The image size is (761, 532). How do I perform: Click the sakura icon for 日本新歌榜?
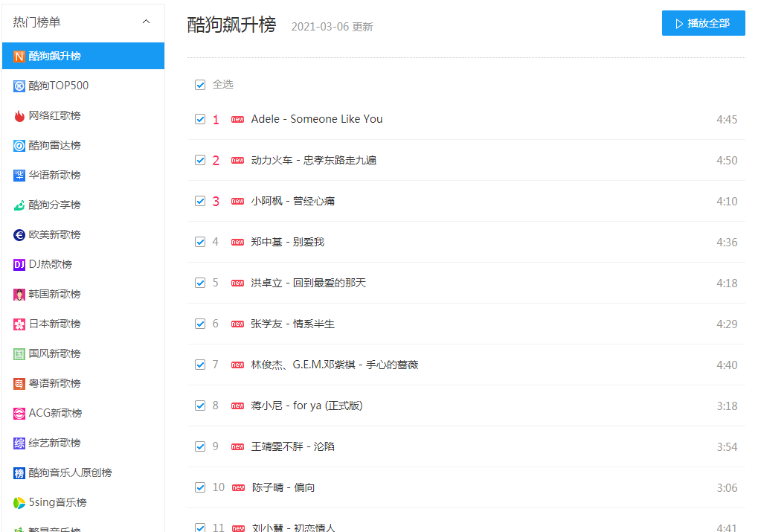(x=19, y=324)
